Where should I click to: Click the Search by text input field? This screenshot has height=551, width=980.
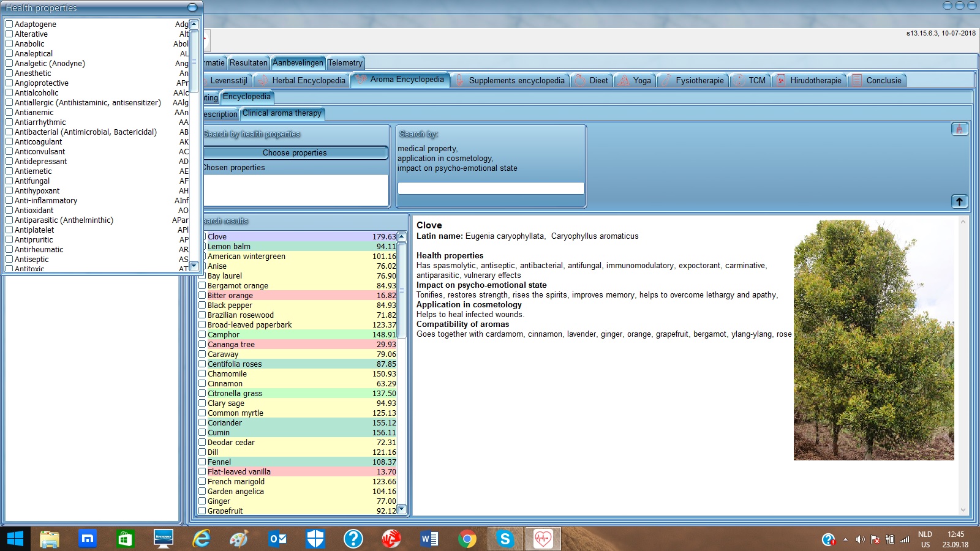[491, 189]
